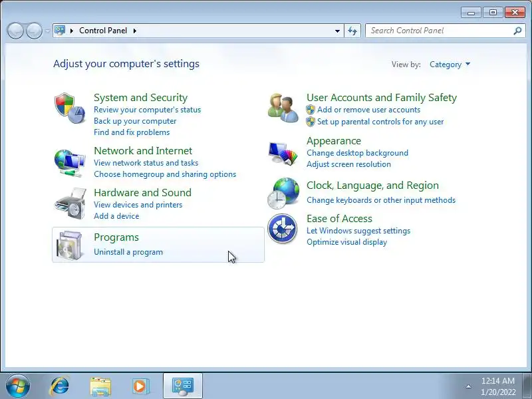The height and width of the screenshot is (399, 532).
Task: Open the View by Category dropdown
Action: pos(450,65)
